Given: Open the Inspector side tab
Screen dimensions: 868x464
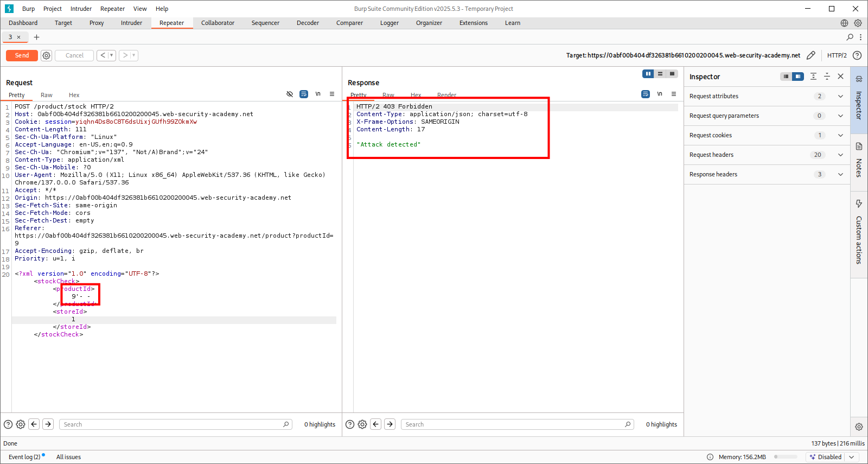Looking at the screenshot, I should click(x=859, y=100).
